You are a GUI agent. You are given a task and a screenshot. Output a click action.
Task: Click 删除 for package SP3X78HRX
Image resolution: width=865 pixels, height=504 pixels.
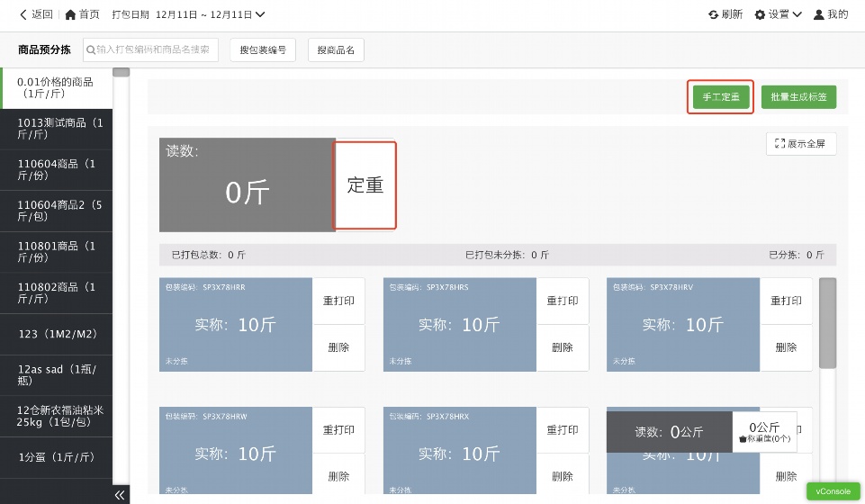563,476
